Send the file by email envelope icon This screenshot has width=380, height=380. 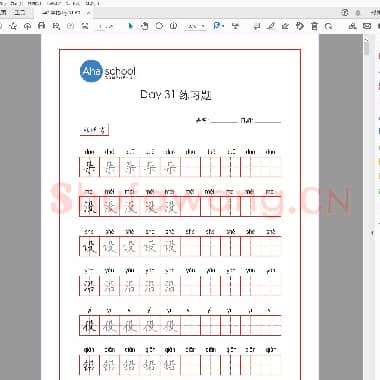coord(367,26)
